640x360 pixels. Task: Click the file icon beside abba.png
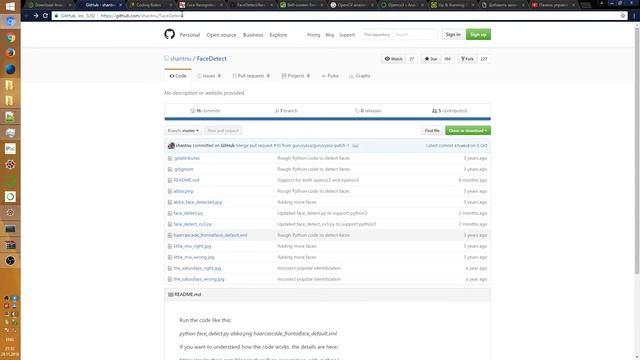(170, 191)
